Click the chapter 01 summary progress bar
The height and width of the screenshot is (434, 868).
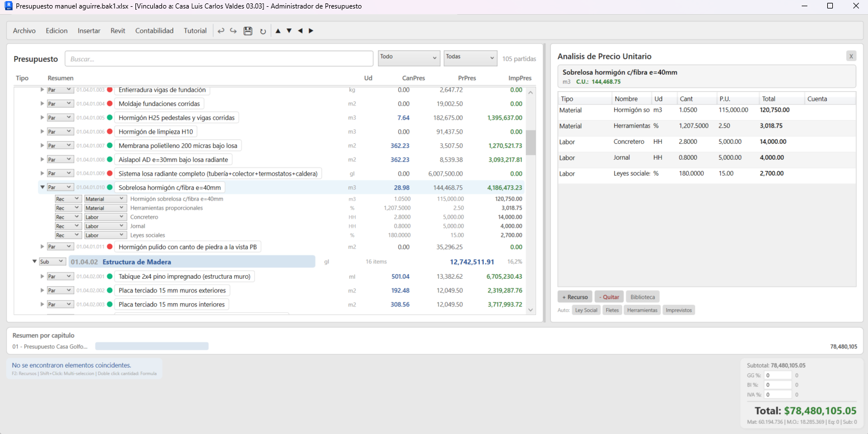coord(152,346)
